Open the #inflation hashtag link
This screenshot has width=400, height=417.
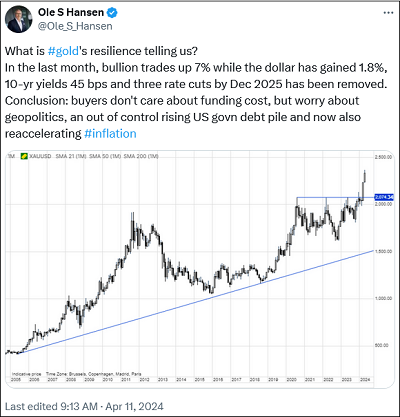click(x=110, y=133)
